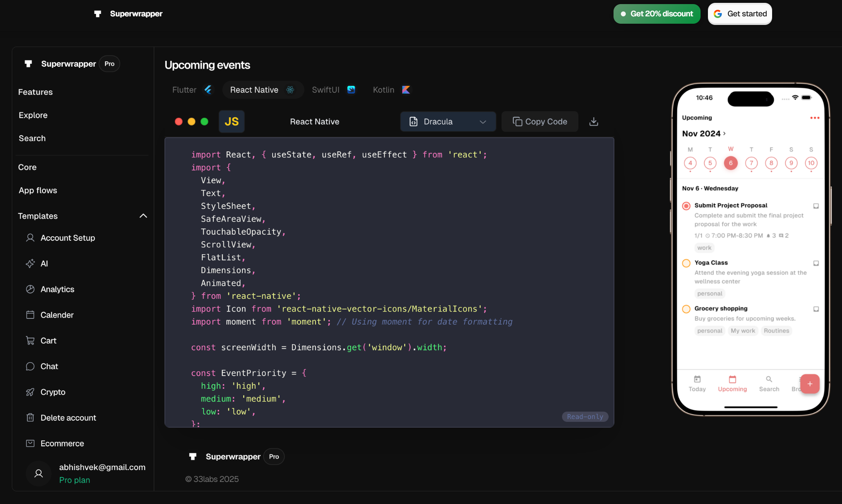Viewport: 842px width, 504px height.
Task: Click the download code icon
Action: [x=594, y=121]
